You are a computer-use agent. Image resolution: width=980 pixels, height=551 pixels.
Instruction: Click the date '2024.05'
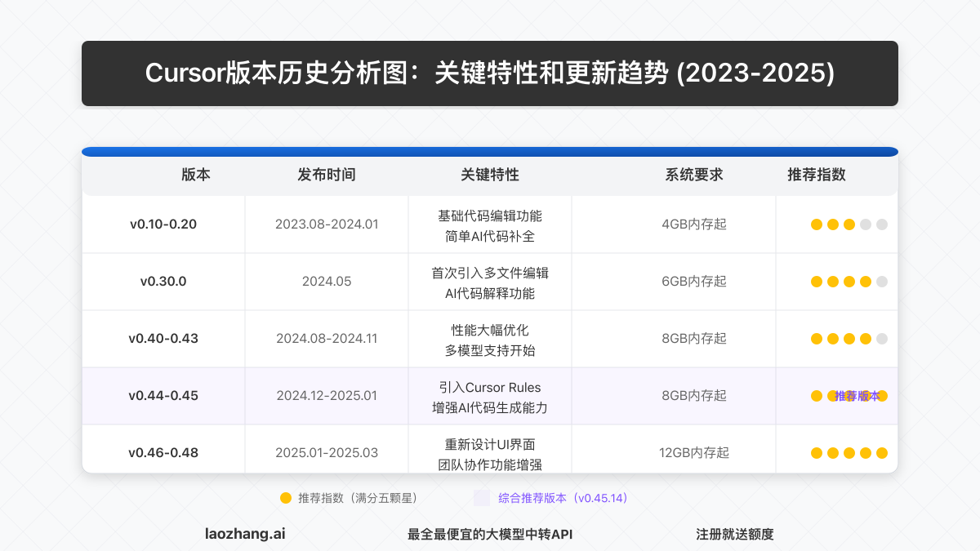[x=327, y=282]
